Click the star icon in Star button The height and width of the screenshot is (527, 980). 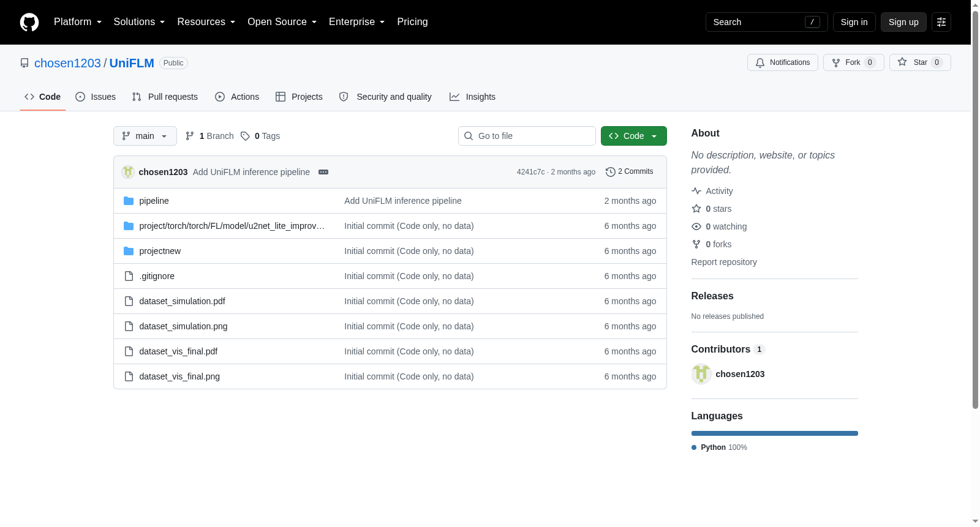click(x=902, y=62)
